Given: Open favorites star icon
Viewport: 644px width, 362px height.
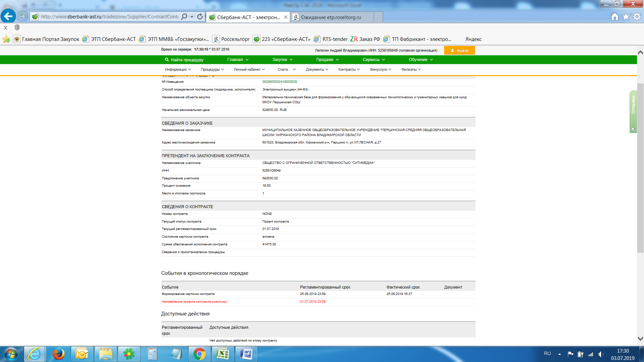Looking at the screenshot, I should tap(626, 16).
